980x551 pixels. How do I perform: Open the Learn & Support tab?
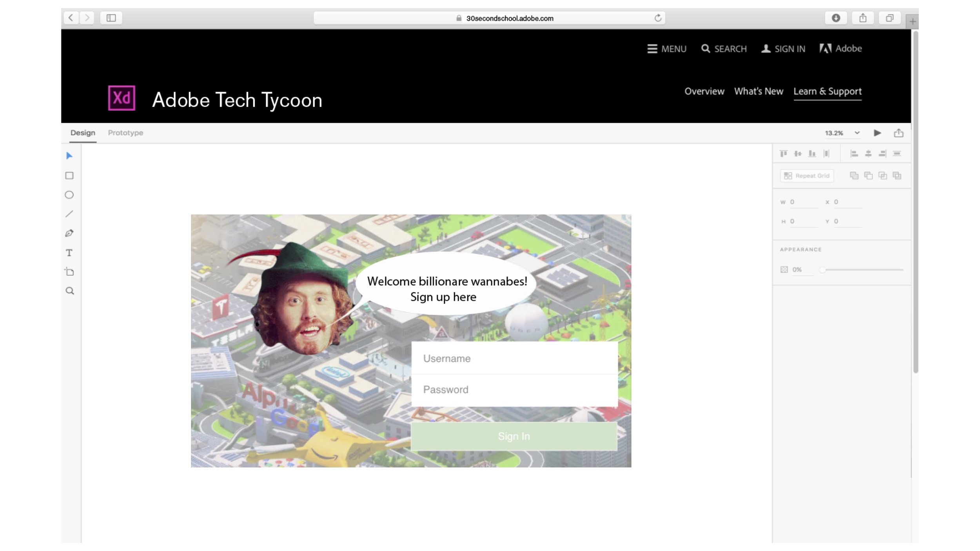pos(827,91)
